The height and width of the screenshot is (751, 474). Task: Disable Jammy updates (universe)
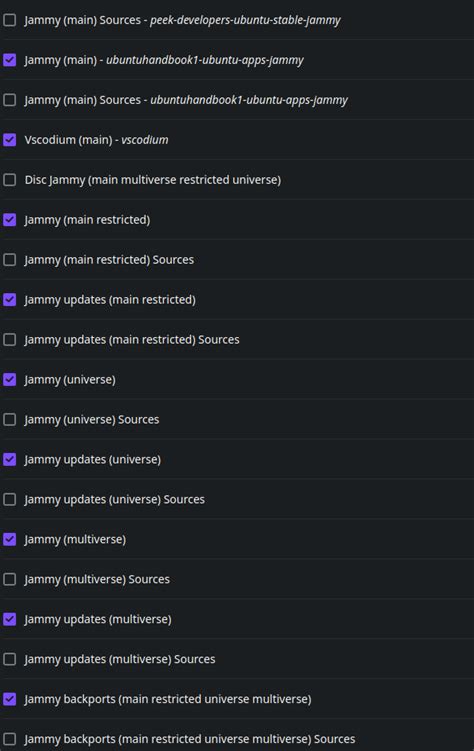pos(10,459)
